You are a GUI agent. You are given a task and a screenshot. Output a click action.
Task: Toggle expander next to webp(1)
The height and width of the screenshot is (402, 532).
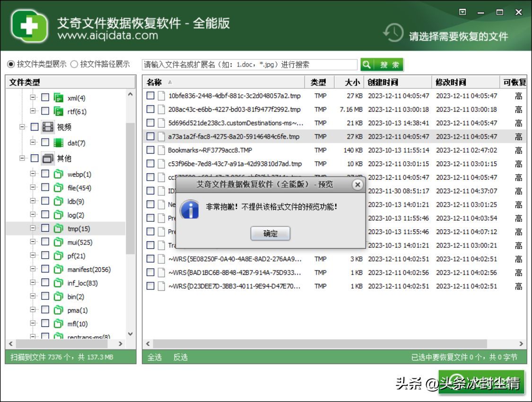coord(33,174)
